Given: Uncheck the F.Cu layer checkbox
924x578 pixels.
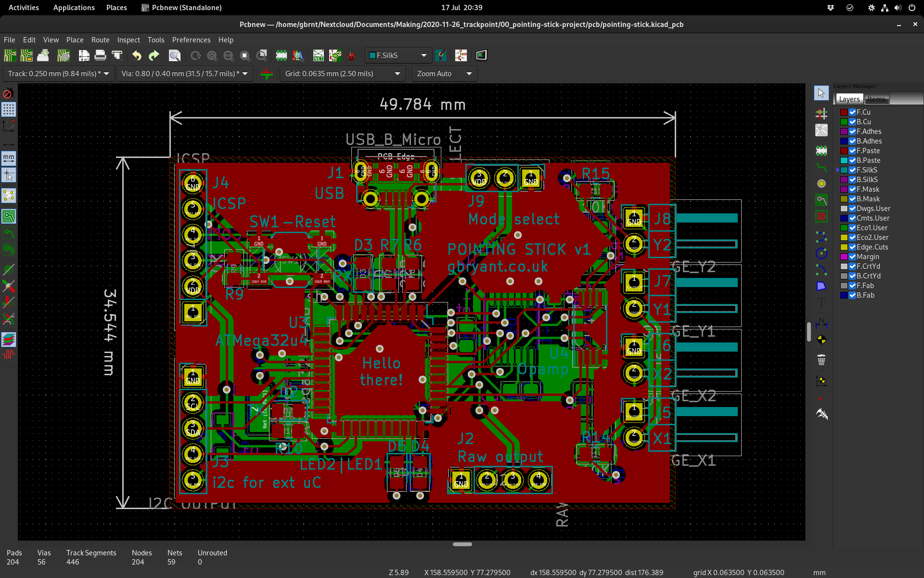Looking at the screenshot, I should click(852, 112).
